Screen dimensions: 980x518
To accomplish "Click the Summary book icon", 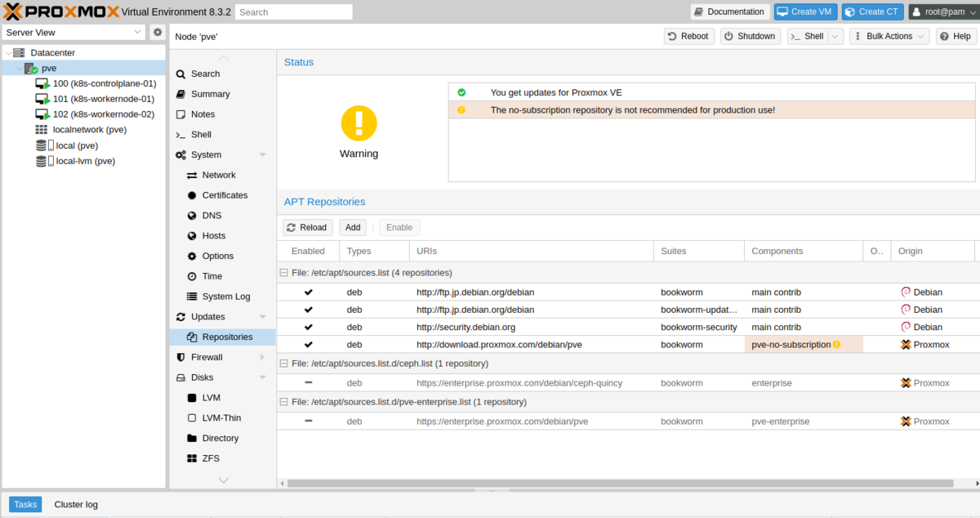I will click(x=181, y=94).
